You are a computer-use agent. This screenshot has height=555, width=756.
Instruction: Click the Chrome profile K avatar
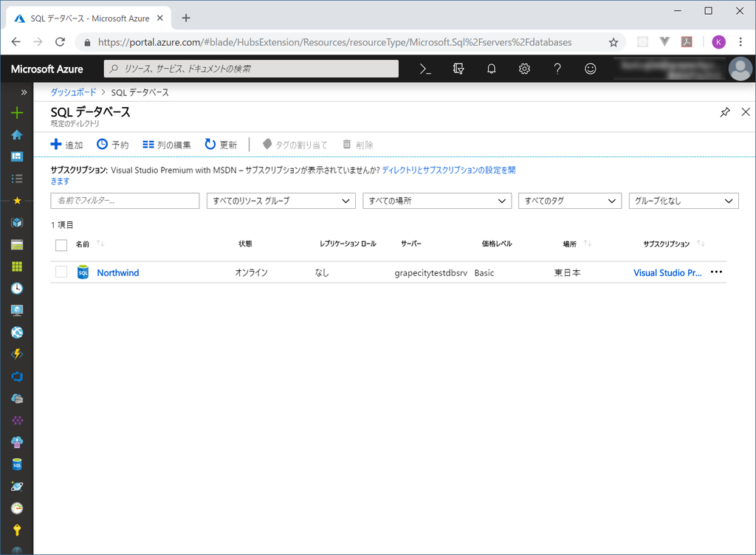click(718, 42)
